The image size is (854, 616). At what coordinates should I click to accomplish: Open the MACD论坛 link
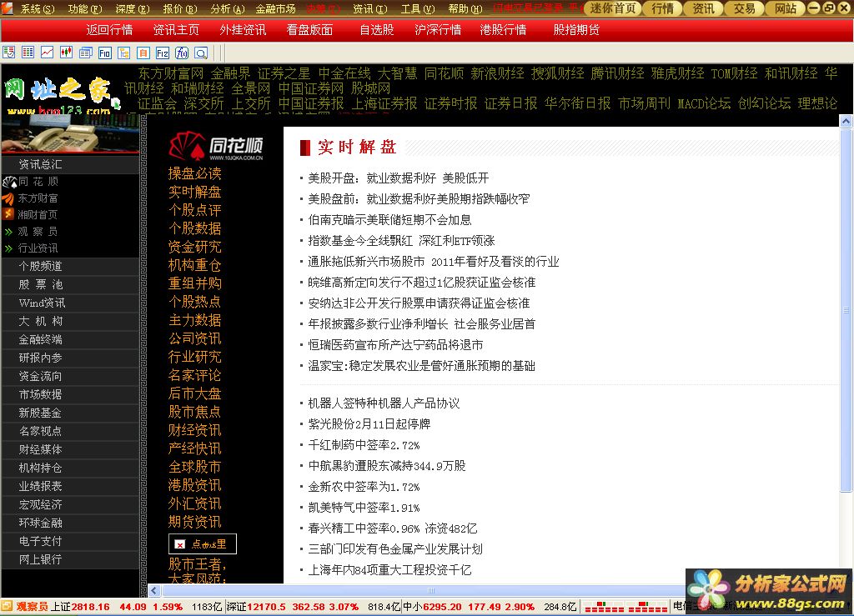click(704, 103)
